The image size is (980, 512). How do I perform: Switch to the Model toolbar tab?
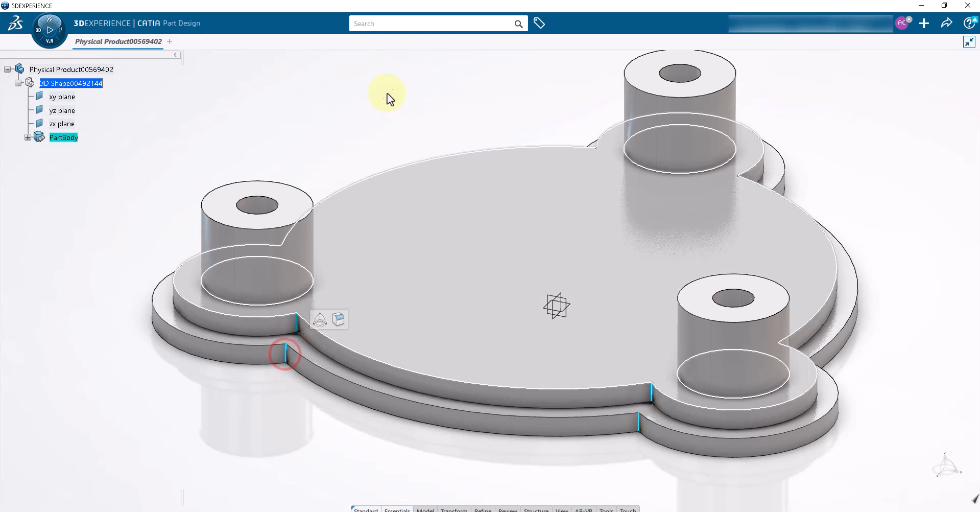(425, 509)
